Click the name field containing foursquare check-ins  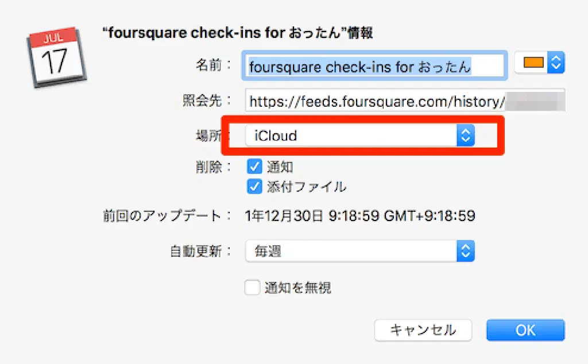[374, 67]
